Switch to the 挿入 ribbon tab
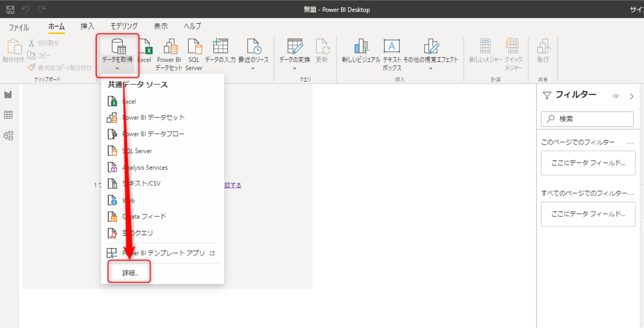Viewport: 644px width, 328px height. coord(87,26)
